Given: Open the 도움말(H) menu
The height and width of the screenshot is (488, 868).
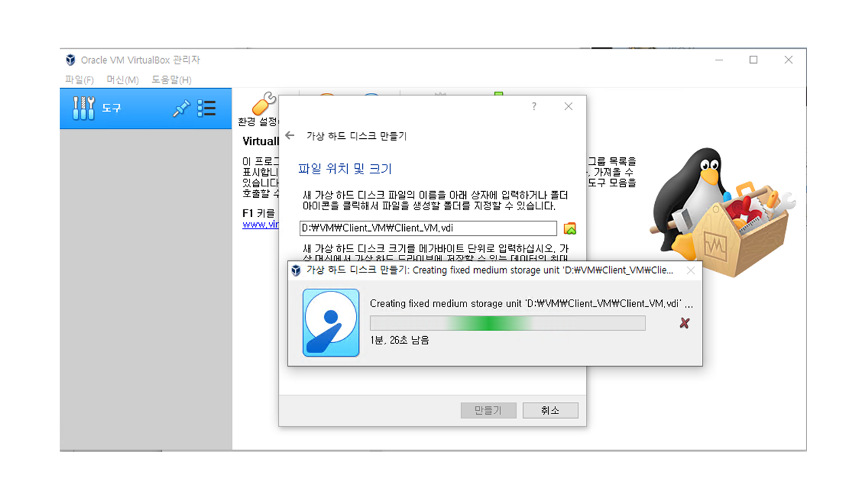Looking at the screenshot, I should coord(172,80).
